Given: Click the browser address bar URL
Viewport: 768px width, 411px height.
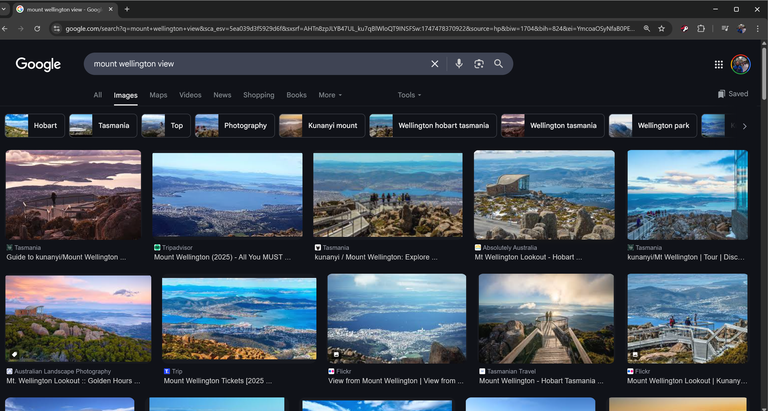Looking at the screenshot, I should (350, 29).
